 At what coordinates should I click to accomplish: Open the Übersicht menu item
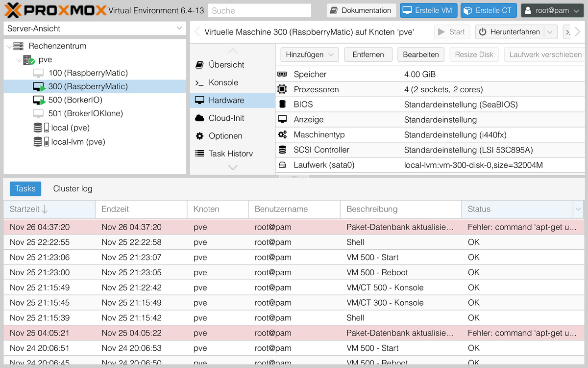(232, 65)
